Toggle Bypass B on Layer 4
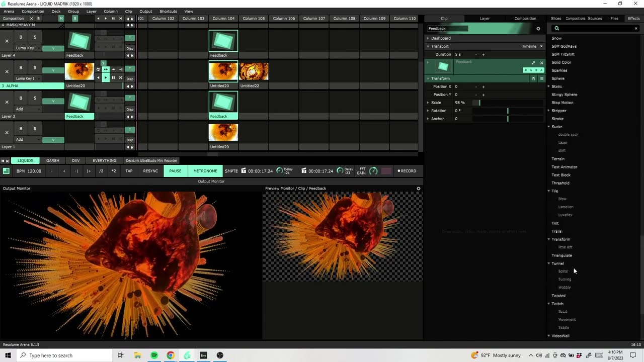Image resolution: width=644 pixels, height=362 pixels. [x=21, y=37]
